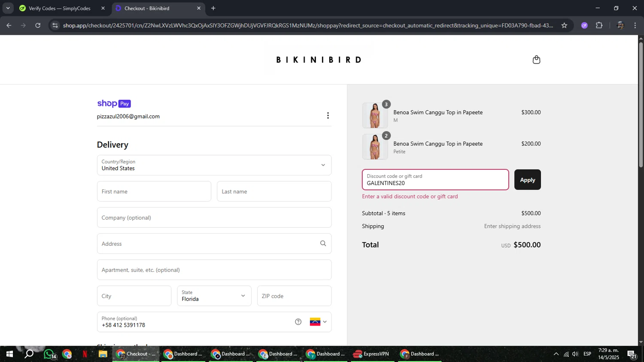Open the three-dot account options menu
This screenshot has width=644, height=362.
point(328,115)
